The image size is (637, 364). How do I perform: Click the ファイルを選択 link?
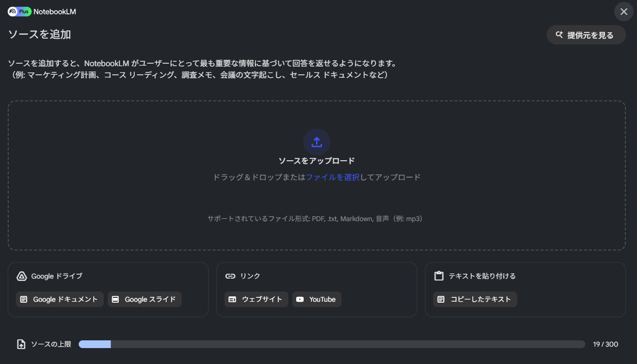pos(333,177)
